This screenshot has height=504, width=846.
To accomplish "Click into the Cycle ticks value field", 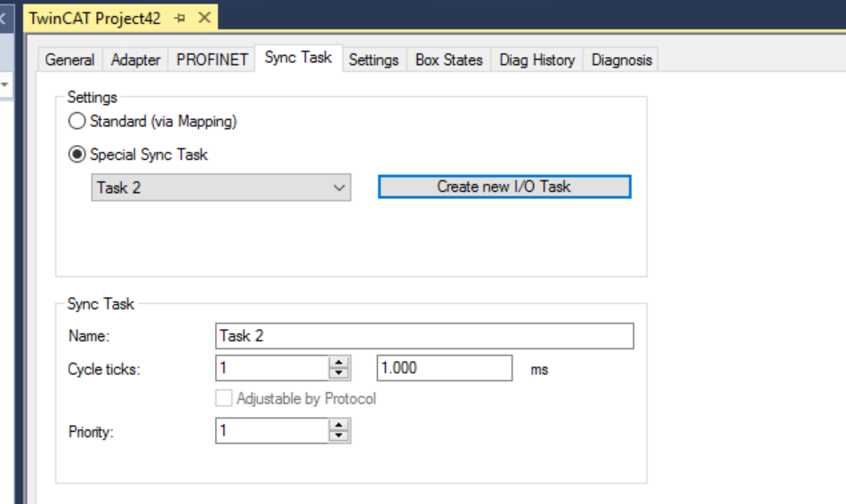I will 272,368.
